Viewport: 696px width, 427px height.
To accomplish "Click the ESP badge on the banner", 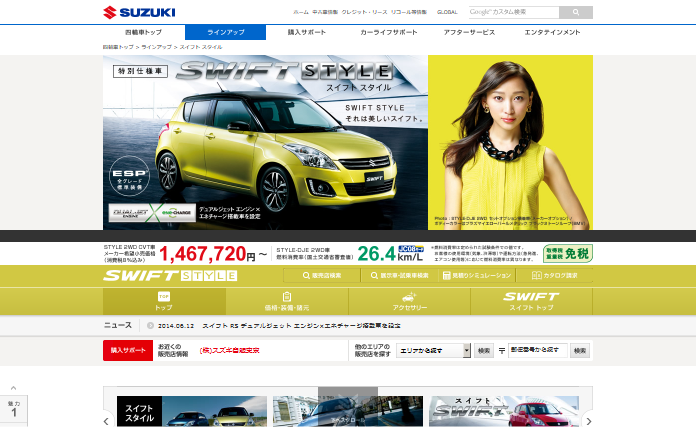I will pos(129,176).
